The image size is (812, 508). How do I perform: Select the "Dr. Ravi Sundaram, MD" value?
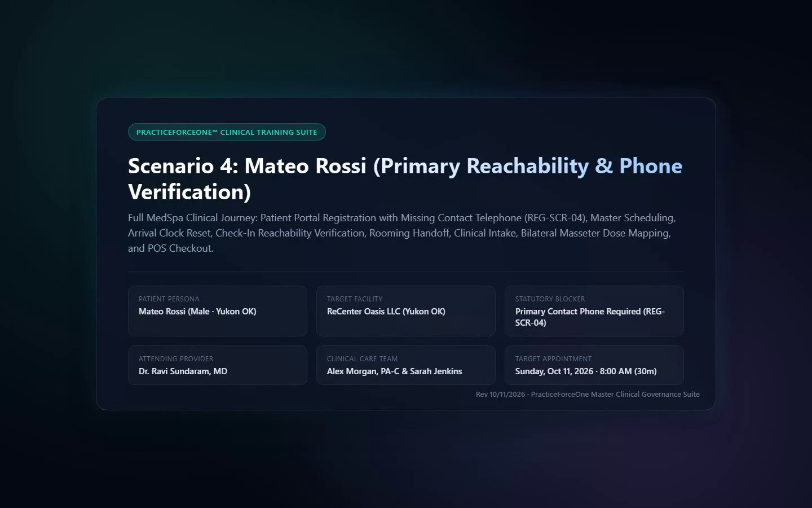pyautogui.click(x=183, y=371)
